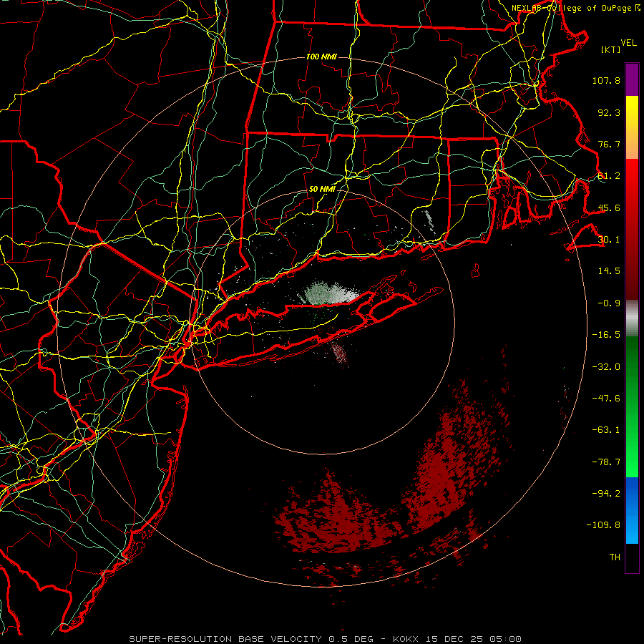
Task: Click the 107.8 velocity scale value
Action: pos(606,80)
